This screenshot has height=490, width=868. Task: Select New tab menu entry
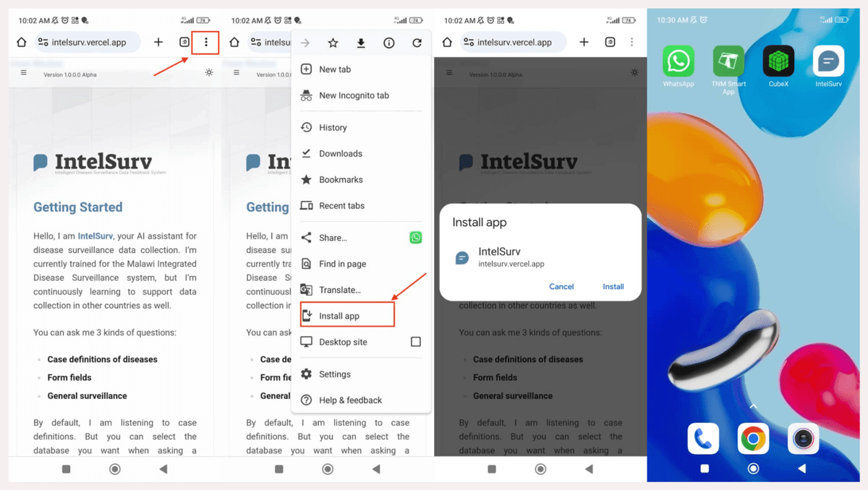point(360,69)
